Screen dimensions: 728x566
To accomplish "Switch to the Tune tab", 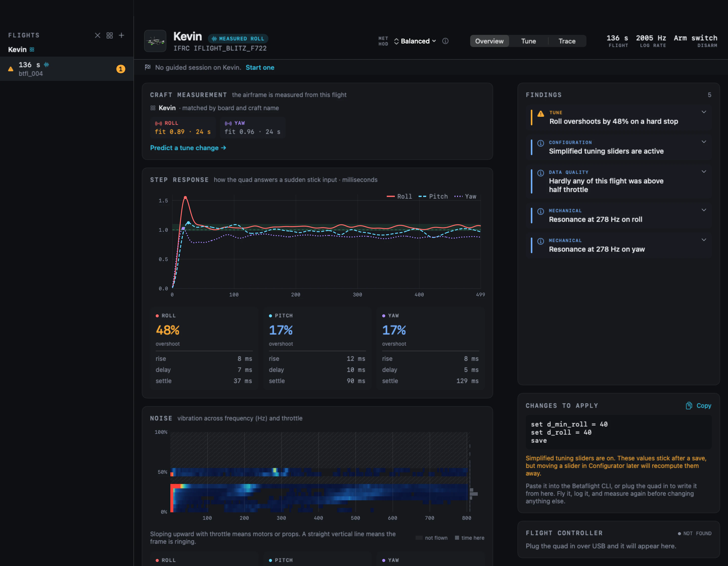I will (x=528, y=41).
